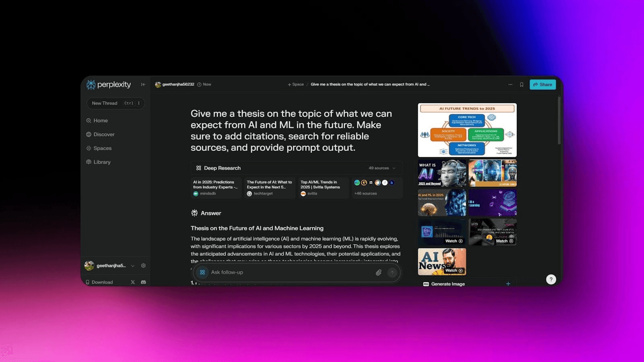Open the 'What is AI 2025 and Beyond' thumbnail
Screen dimensions: 644x362
pos(442,173)
